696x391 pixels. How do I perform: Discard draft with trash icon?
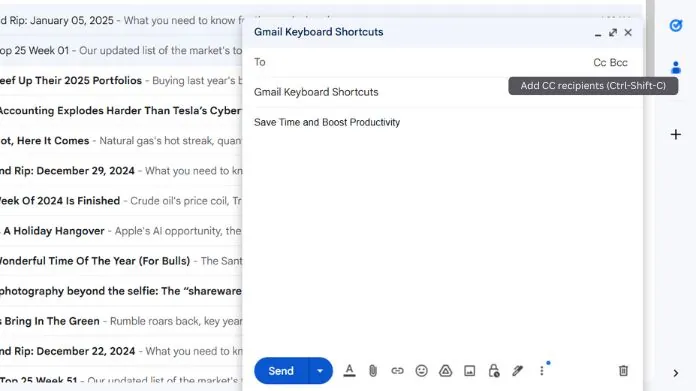click(623, 371)
